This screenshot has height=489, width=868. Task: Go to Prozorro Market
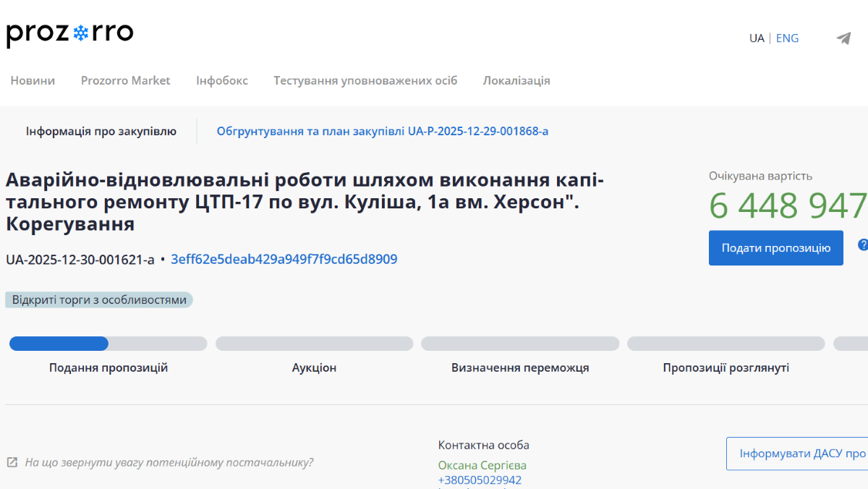[125, 80]
